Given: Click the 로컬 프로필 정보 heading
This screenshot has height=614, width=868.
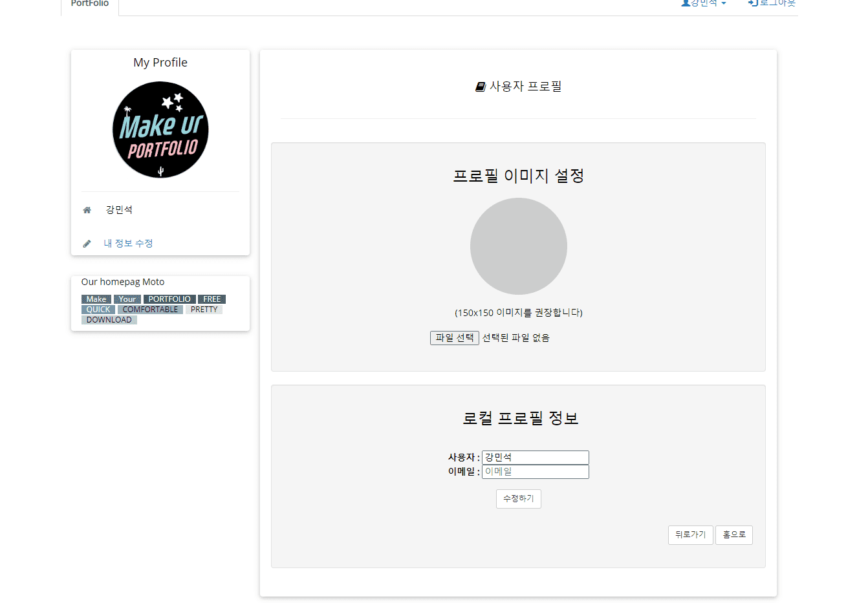Looking at the screenshot, I should (520, 418).
